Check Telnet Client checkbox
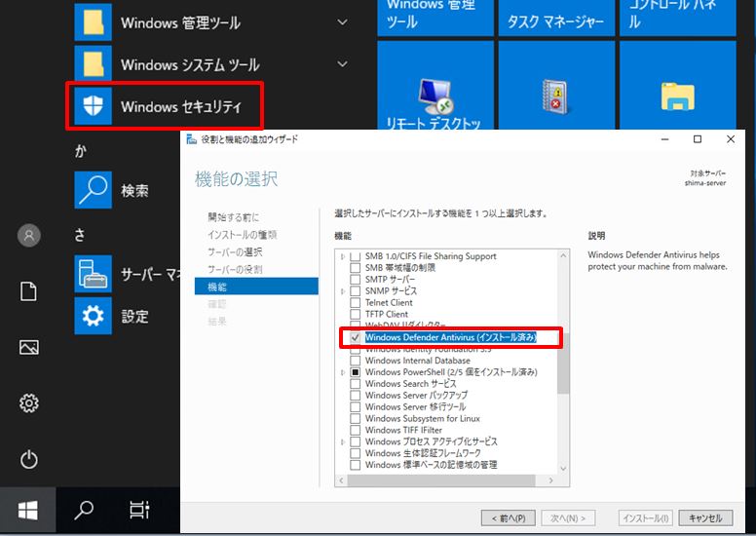Screen dimensions: 756x536 355,302
